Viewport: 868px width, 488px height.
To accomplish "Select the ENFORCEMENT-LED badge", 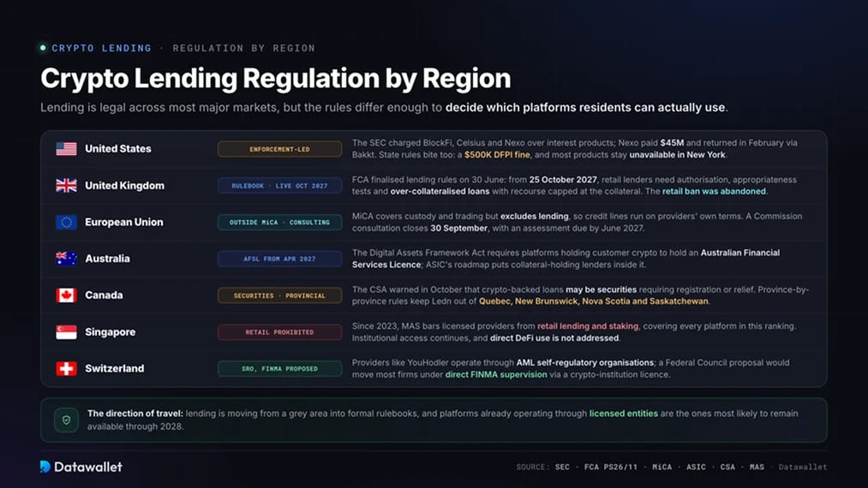I will 279,149.
